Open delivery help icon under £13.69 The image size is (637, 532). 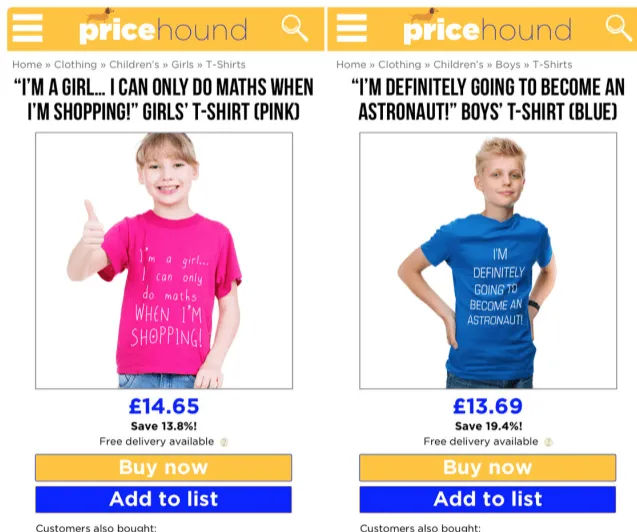[548, 442]
